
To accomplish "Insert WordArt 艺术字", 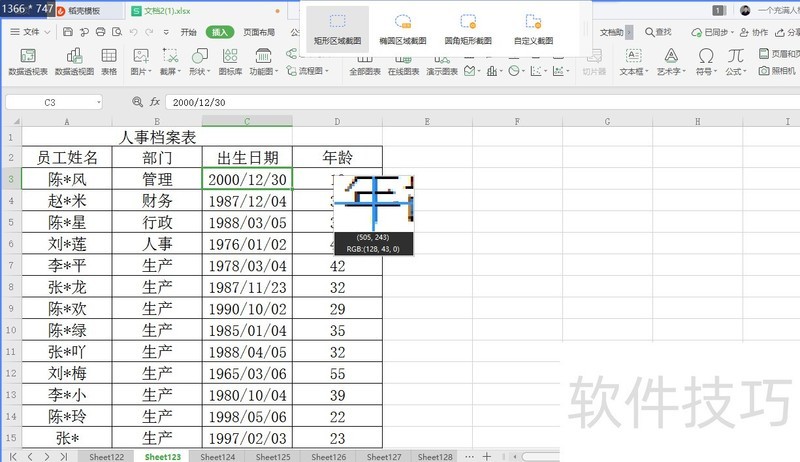I will [671, 62].
